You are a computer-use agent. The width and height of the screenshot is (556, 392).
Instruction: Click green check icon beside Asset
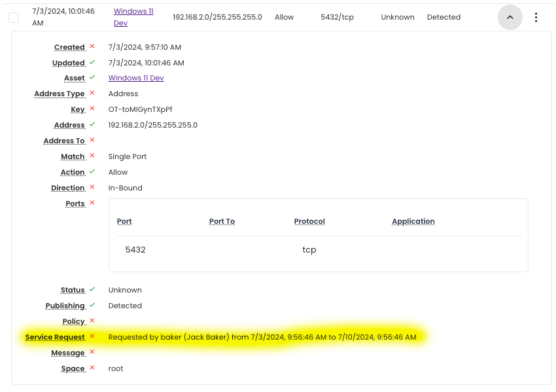92,77
